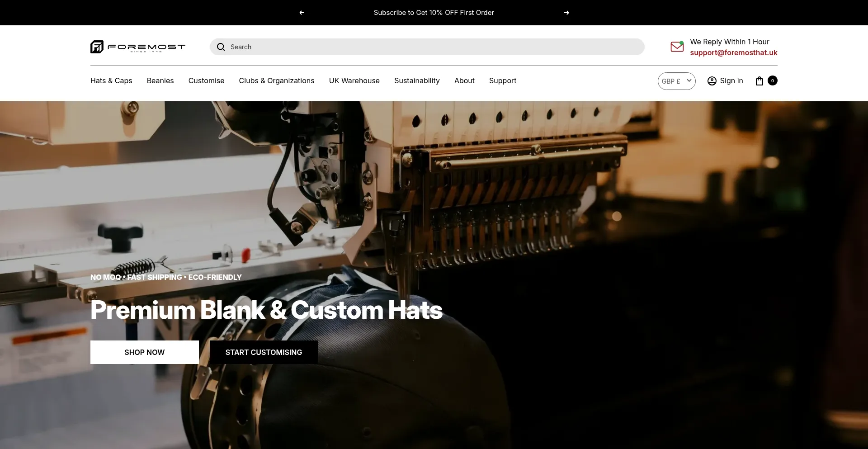Focus the Search input field
The height and width of the screenshot is (449, 868).
pyautogui.click(x=427, y=47)
